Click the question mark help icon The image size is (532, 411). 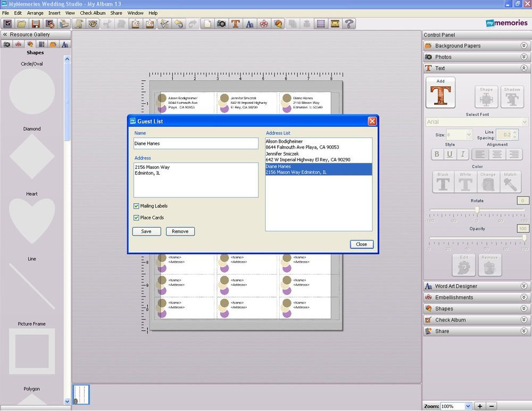[x=349, y=24]
